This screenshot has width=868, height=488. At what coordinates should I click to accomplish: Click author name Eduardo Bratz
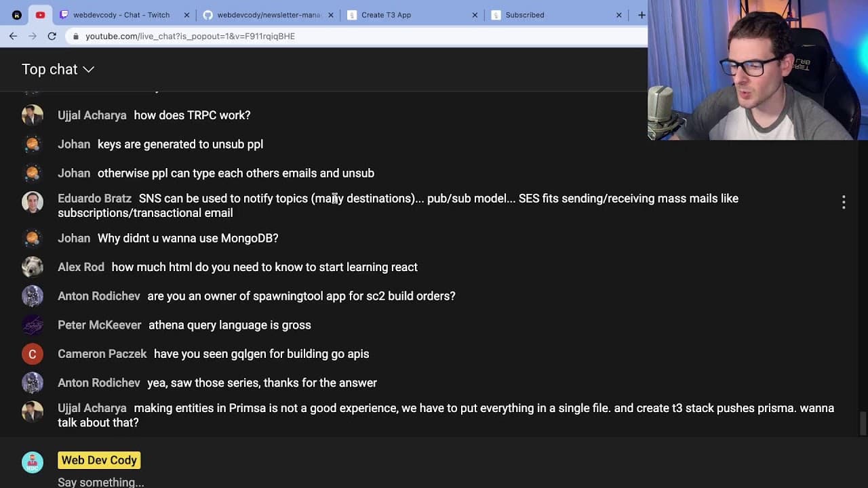pyautogui.click(x=94, y=199)
